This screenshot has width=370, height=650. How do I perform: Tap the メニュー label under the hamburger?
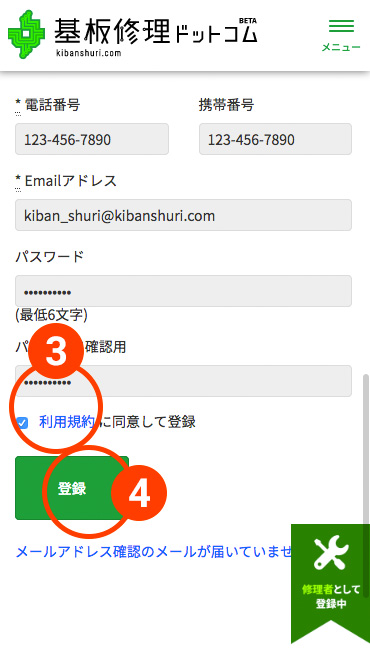point(341,48)
